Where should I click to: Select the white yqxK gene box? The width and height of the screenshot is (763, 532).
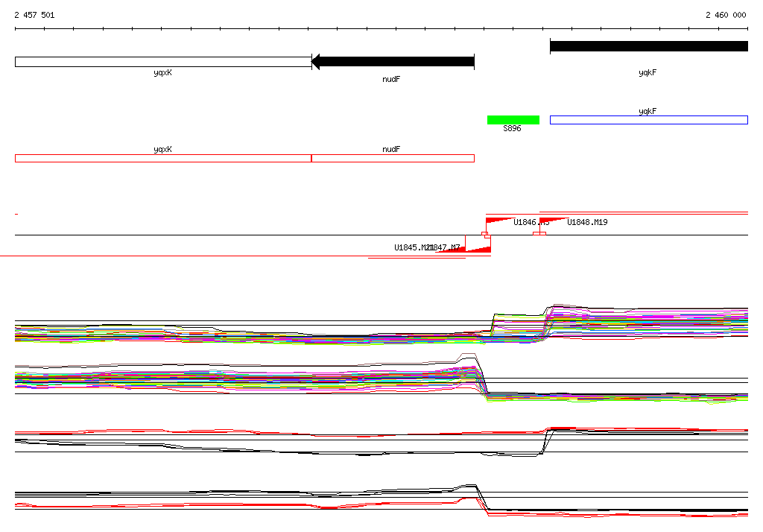(x=162, y=62)
